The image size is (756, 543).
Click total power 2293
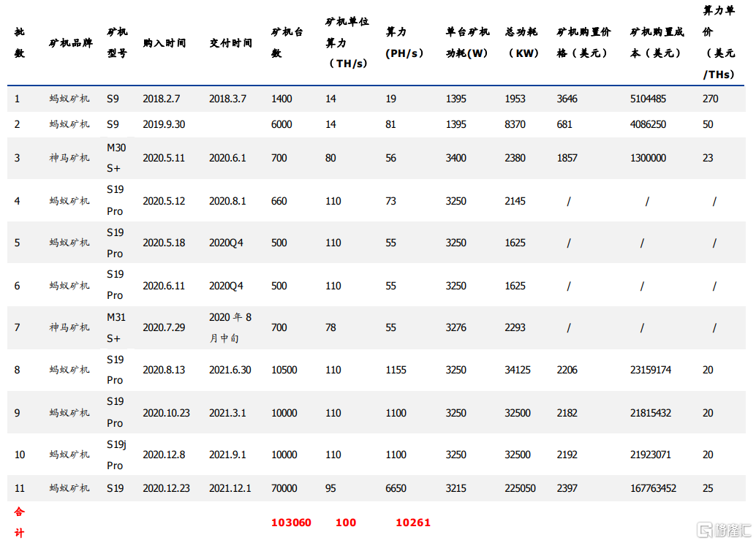515,327
